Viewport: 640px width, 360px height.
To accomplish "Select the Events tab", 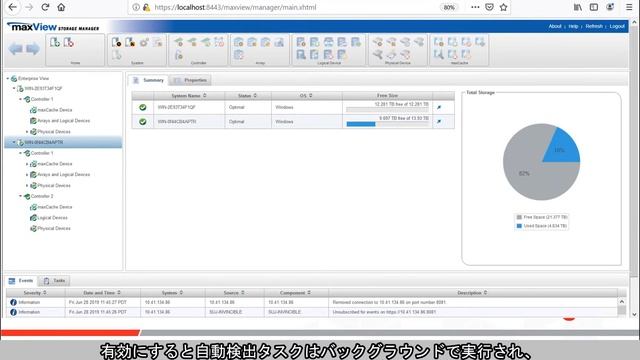I will coord(21,281).
